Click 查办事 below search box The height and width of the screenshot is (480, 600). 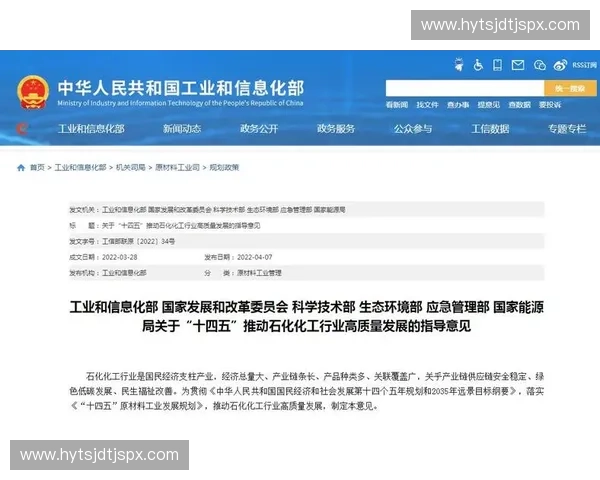[458, 105]
